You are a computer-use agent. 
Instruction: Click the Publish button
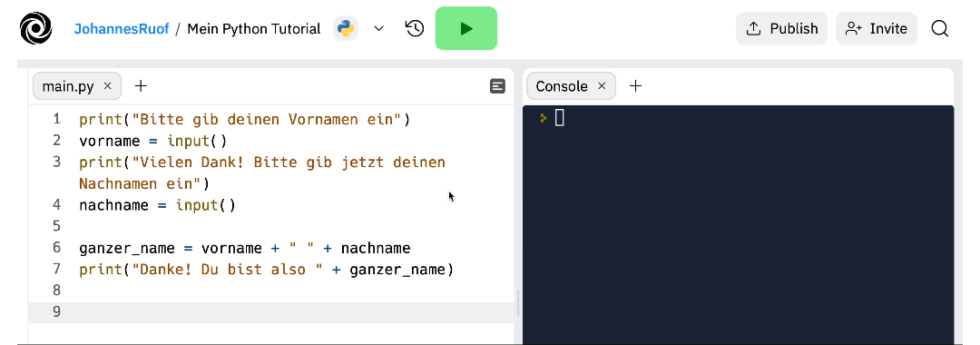point(782,28)
